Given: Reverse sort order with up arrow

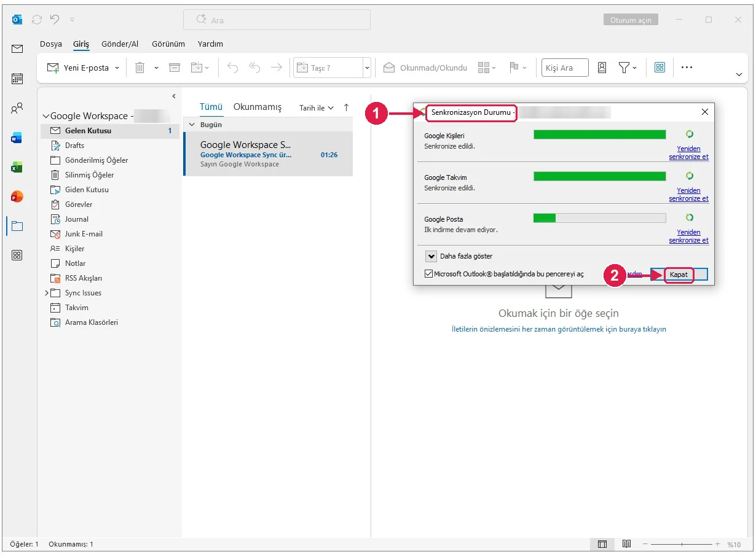Looking at the screenshot, I should tap(346, 107).
